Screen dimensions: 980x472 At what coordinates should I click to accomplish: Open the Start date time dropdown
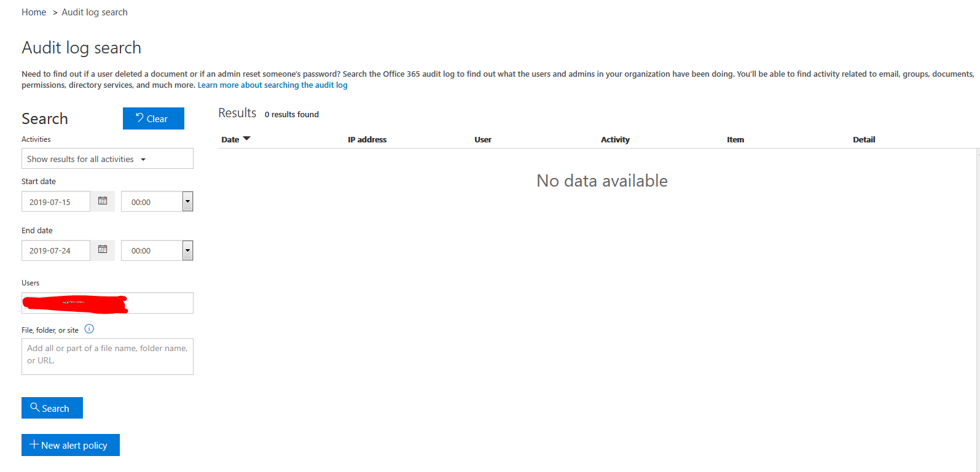(x=188, y=201)
